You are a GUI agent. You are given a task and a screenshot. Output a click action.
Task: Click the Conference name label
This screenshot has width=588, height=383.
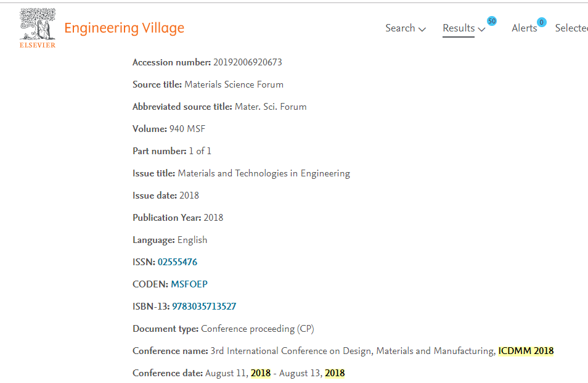(x=170, y=351)
